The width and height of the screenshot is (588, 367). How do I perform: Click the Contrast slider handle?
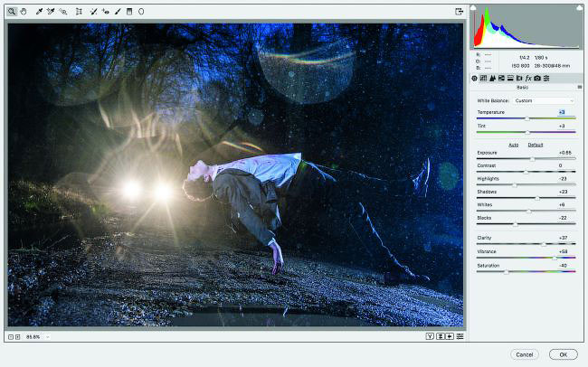click(x=526, y=172)
